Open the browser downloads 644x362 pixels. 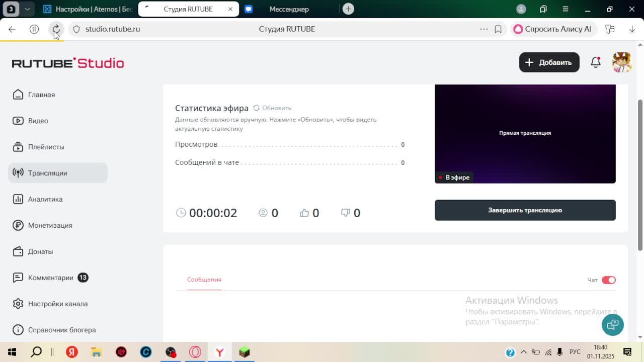tap(632, 29)
